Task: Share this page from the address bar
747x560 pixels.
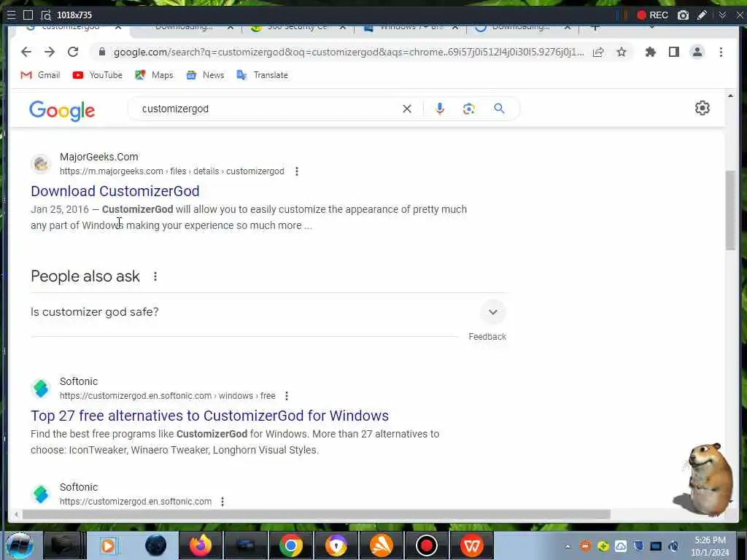Action: (598, 52)
